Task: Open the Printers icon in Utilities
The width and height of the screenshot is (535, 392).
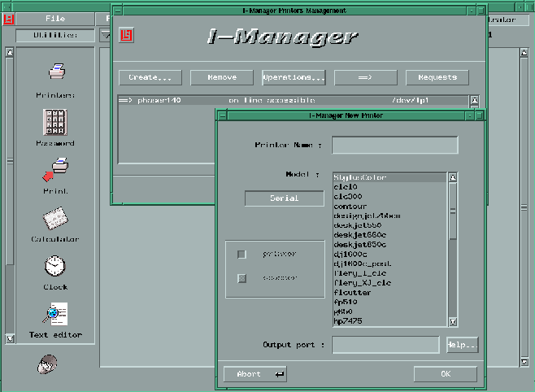Action: tap(54, 74)
